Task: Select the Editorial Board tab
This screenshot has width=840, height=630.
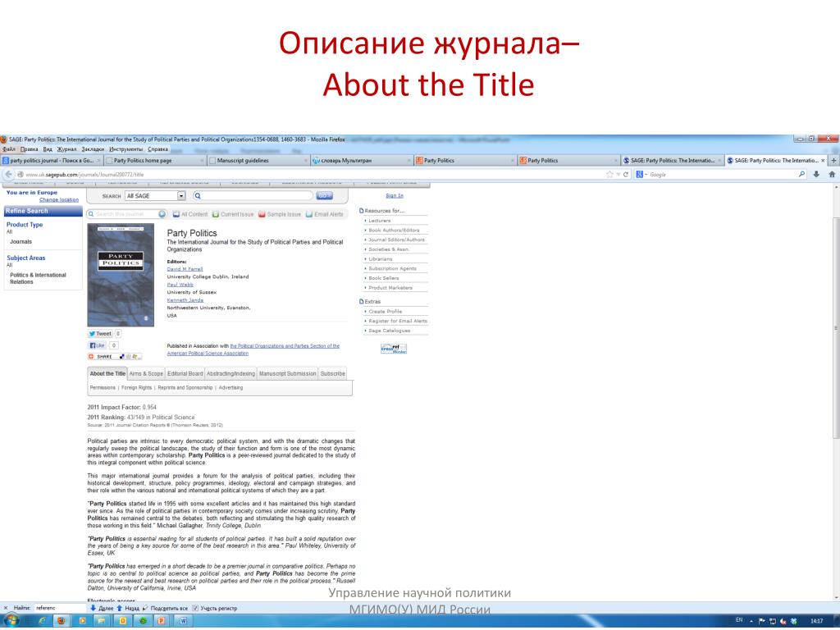Action: 185,374
